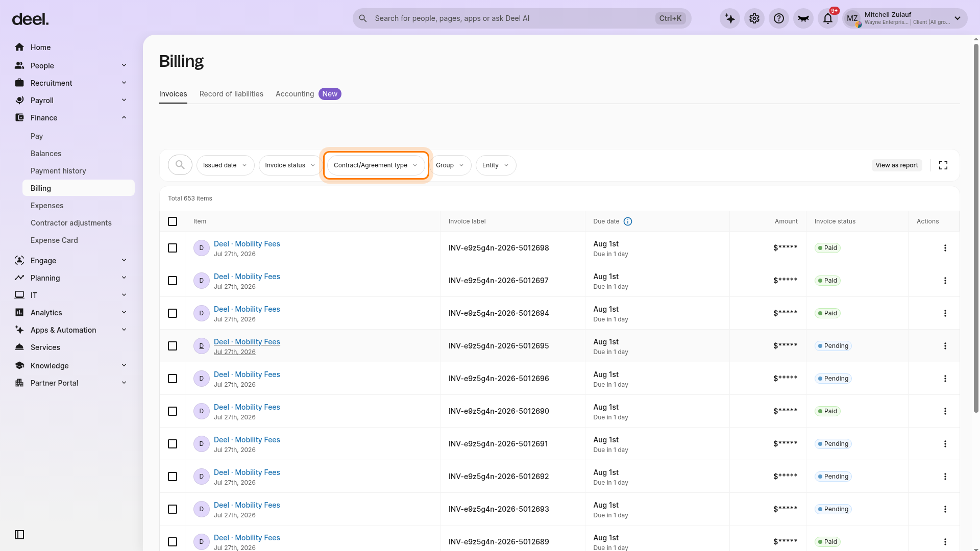Click Pending status of invoice ending 5012695

point(833,346)
